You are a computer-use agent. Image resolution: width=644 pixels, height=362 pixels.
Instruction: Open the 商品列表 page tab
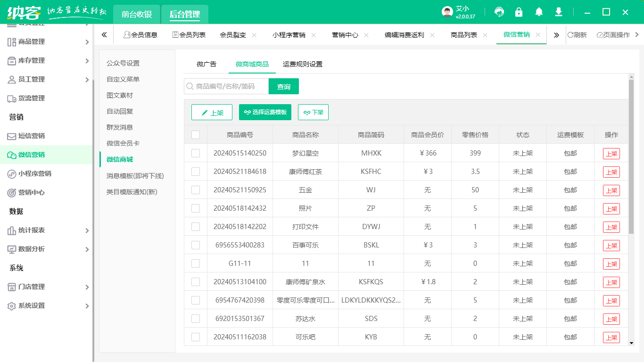coord(464,35)
